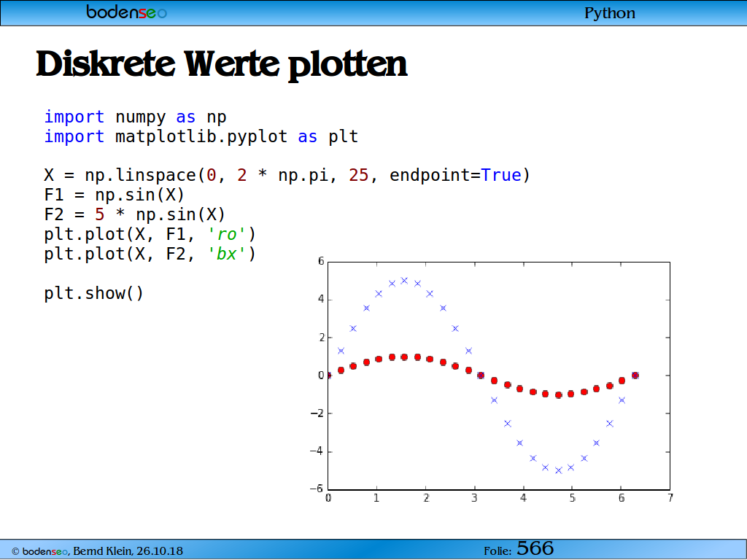This screenshot has height=560, width=747.
Task: Click the bodenseo logo in header
Action: pos(126,12)
